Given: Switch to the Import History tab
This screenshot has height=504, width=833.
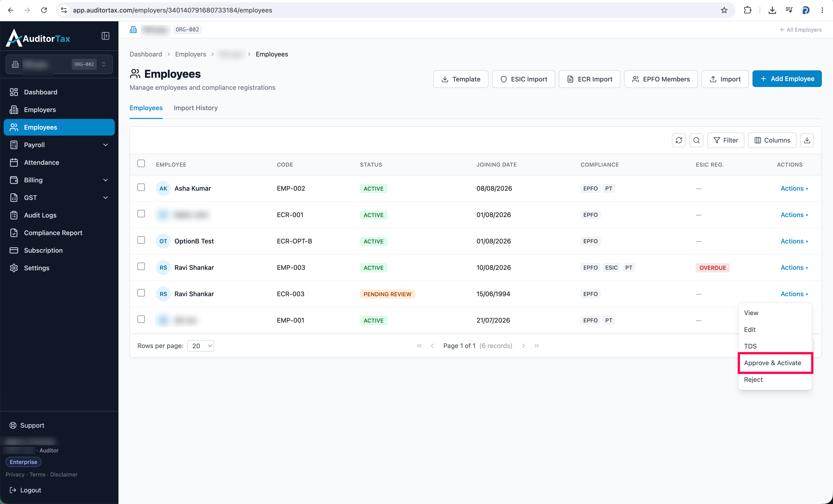Looking at the screenshot, I should [195, 108].
